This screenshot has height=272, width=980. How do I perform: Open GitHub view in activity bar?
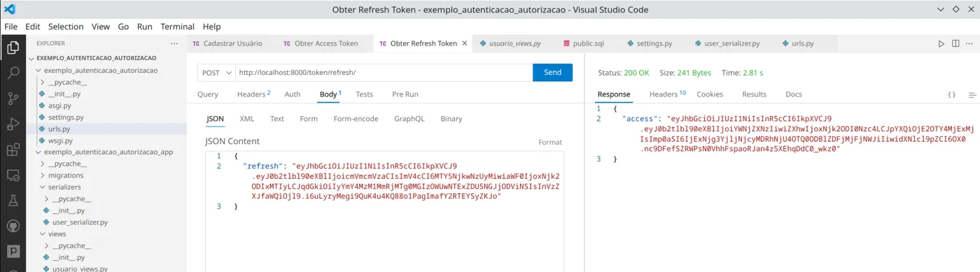click(x=13, y=227)
